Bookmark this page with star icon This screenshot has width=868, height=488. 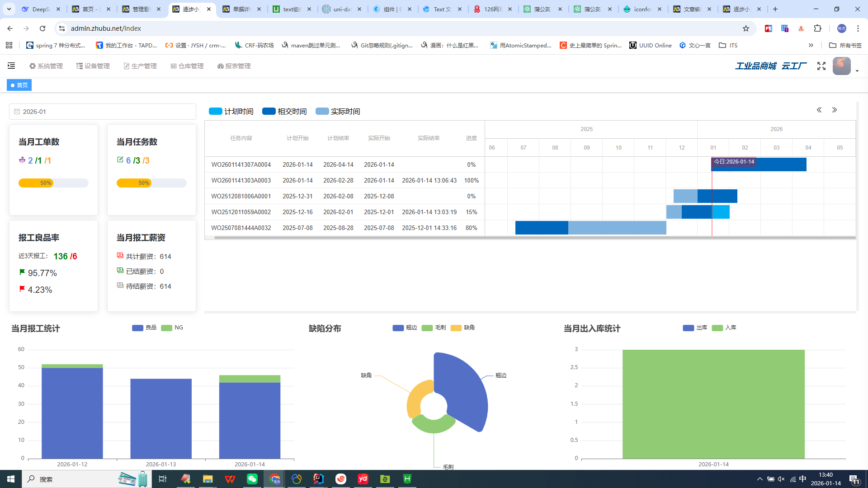point(746,28)
